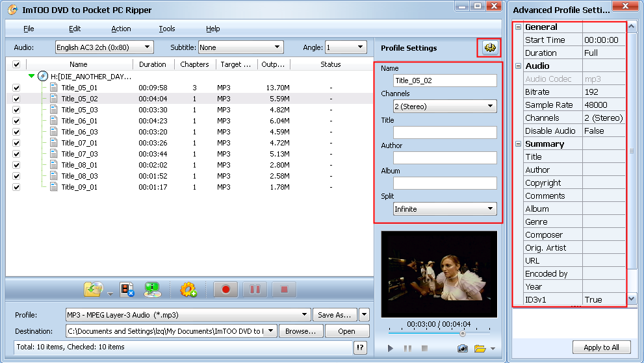Screen dimensions: 644x363
Task: Collapse the Summary section
Action: coord(519,144)
